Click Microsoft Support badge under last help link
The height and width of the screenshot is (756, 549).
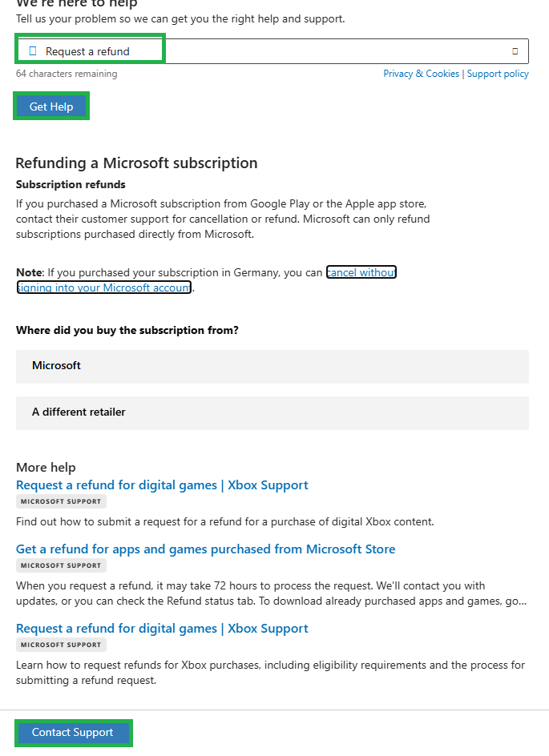(61, 645)
